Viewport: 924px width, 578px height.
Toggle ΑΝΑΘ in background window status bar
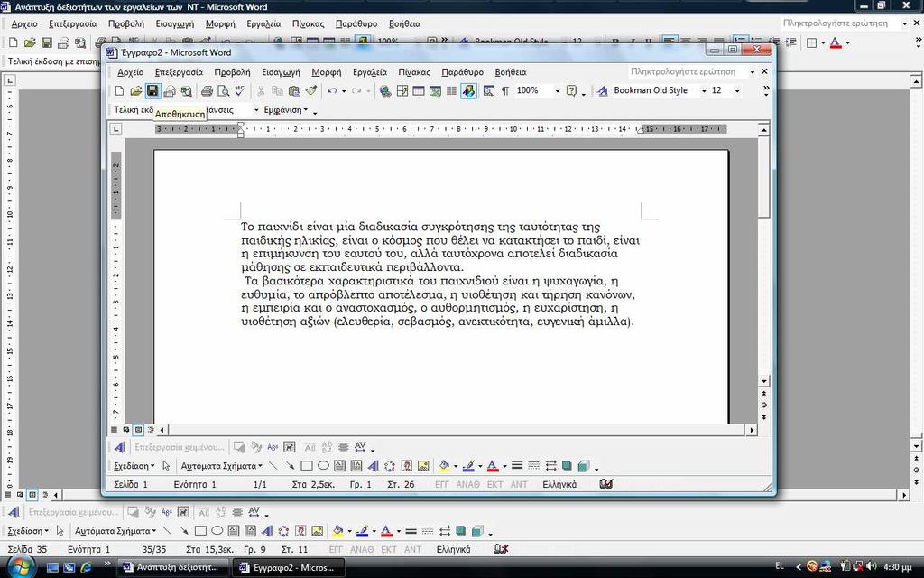pyautogui.click(x=362, y=550)
